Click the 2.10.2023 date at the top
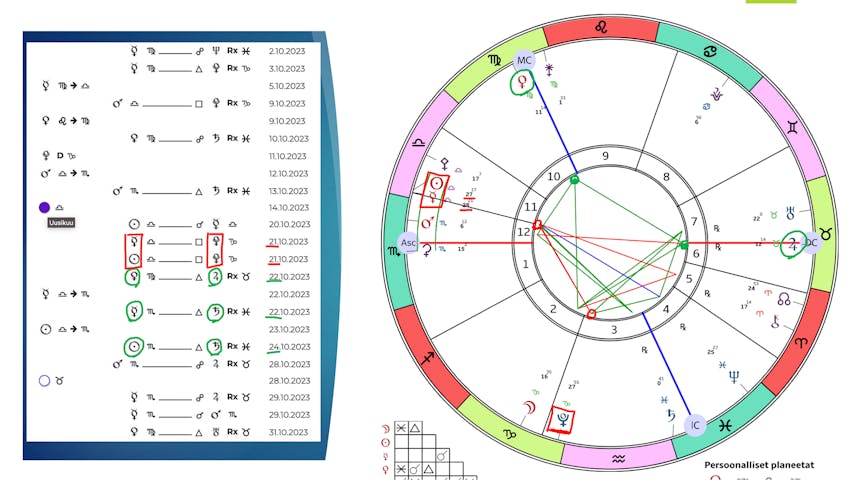The image size is (850, 482). click(x=289, y=50)
